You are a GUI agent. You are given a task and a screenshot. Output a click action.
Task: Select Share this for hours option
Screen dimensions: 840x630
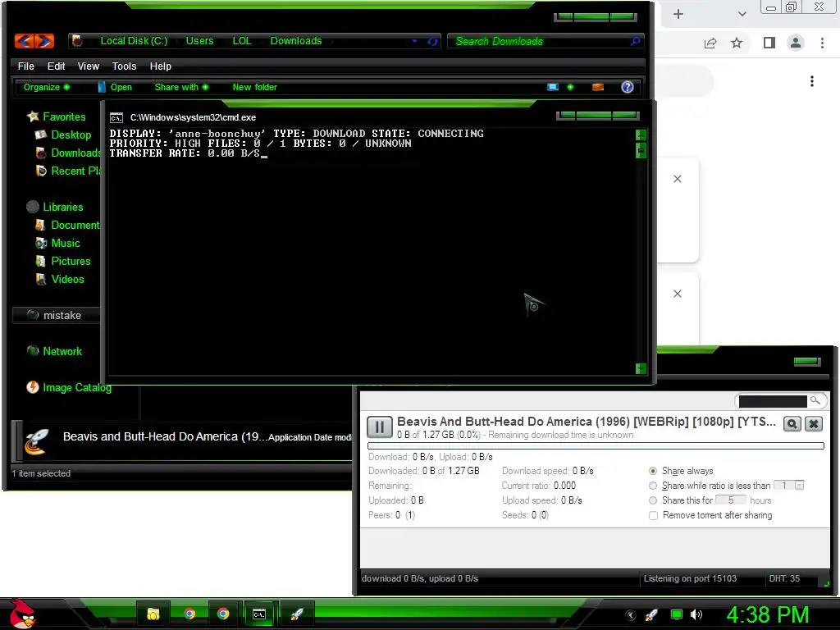(x=652, y=500)
